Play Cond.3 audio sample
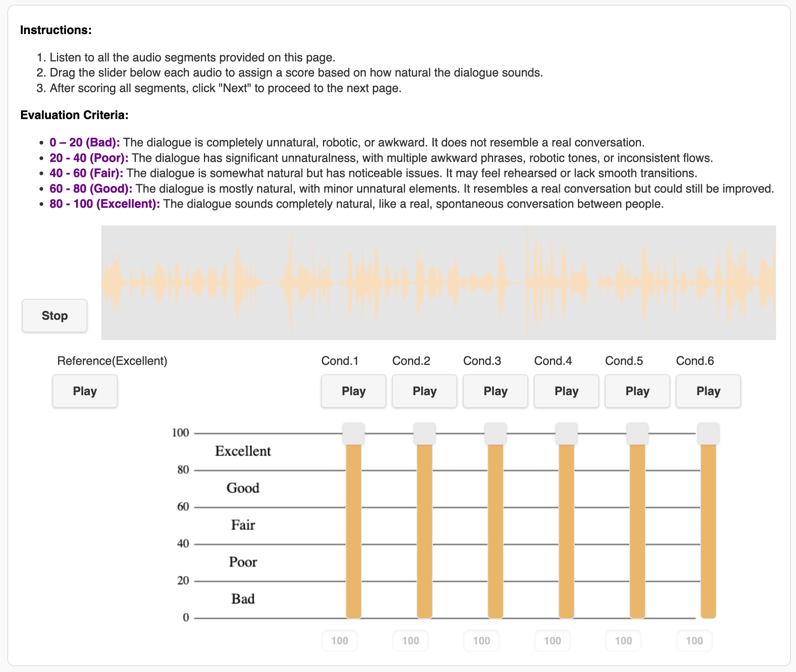Image resolution: width=796 pixels, height=672 pixels. tap(495, 391)
